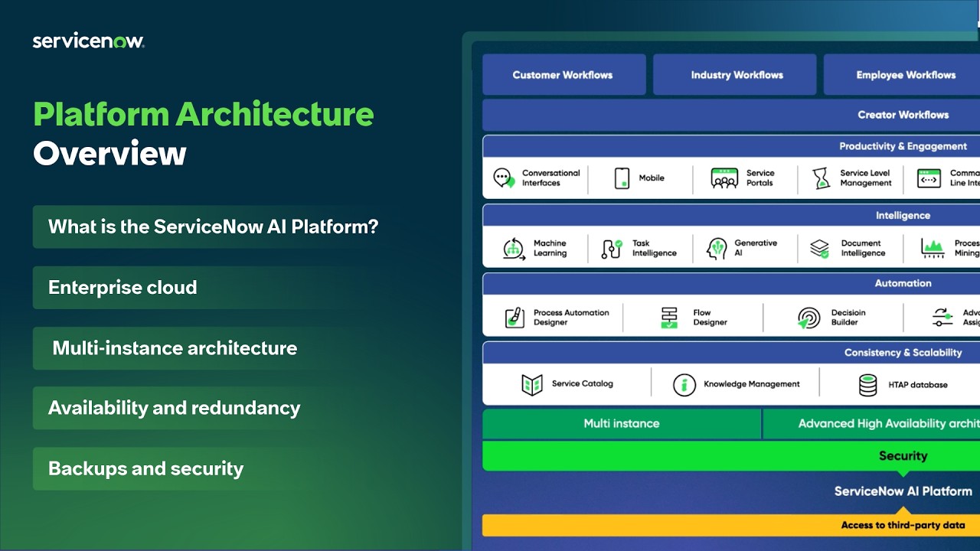
Task: Click Consistency & Scalability header
Action: pos(731,353)
